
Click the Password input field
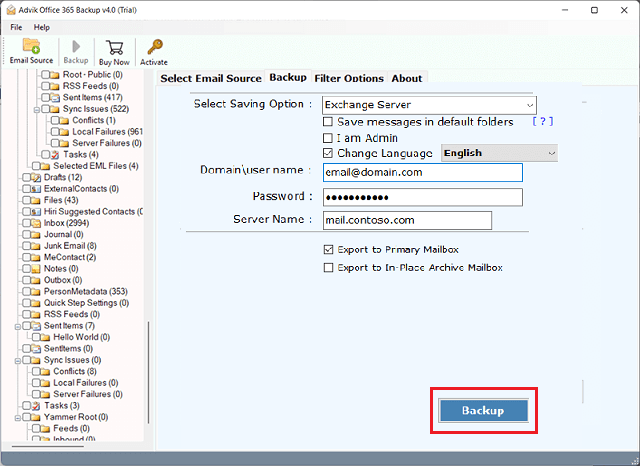point(422,197)
